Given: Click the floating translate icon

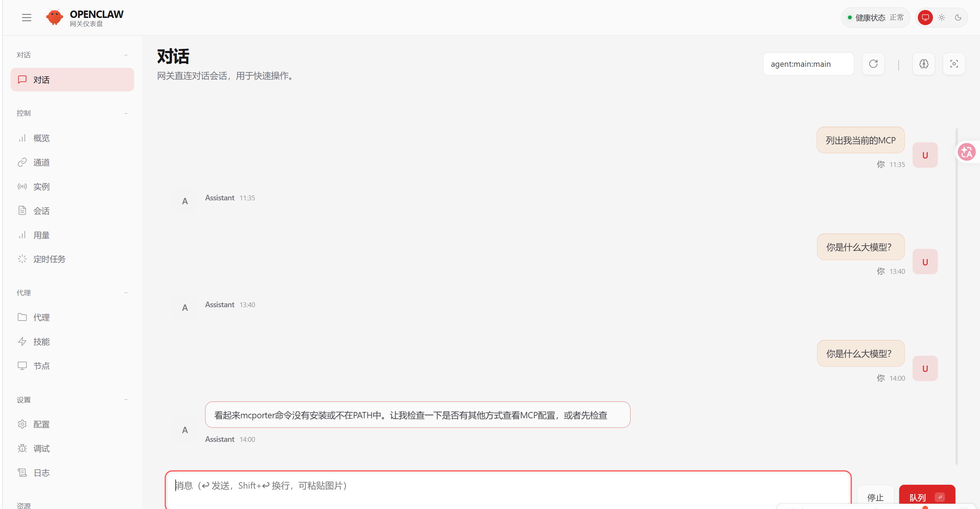Looking at the screenshot, I should coord(967,152).
